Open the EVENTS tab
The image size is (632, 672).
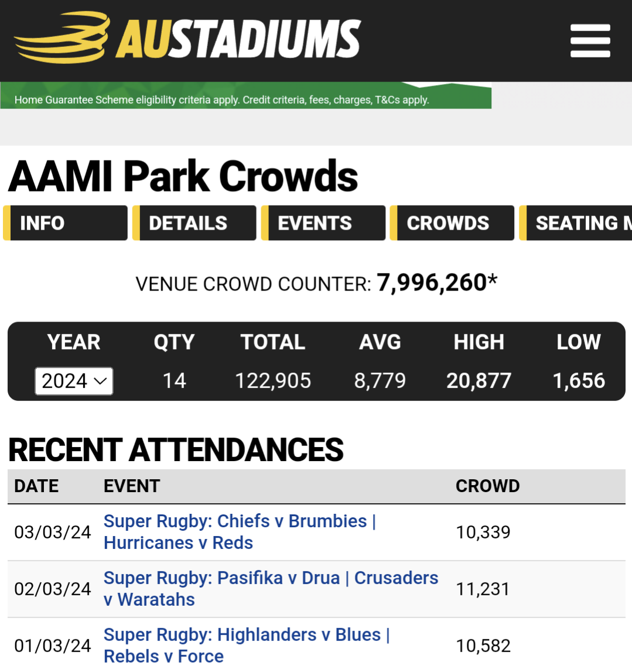[323, 223]
